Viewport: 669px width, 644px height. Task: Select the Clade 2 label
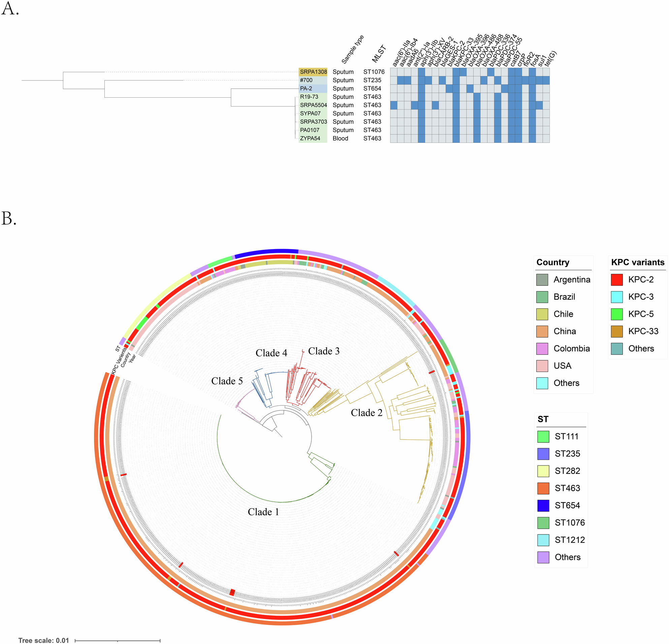(x=366, y=413)
